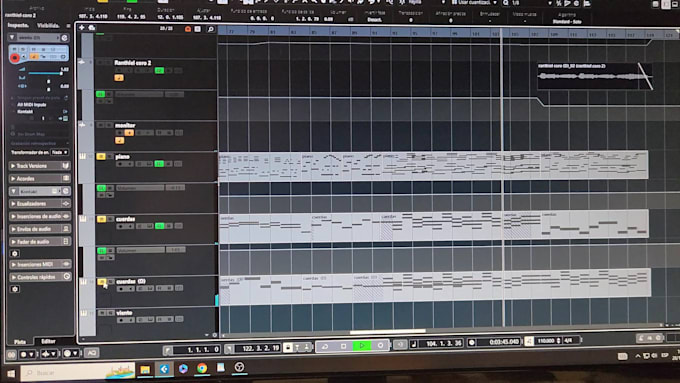Switch to the Inspector tab
This screenshot has height=383, width=680.
pos(18,26)
